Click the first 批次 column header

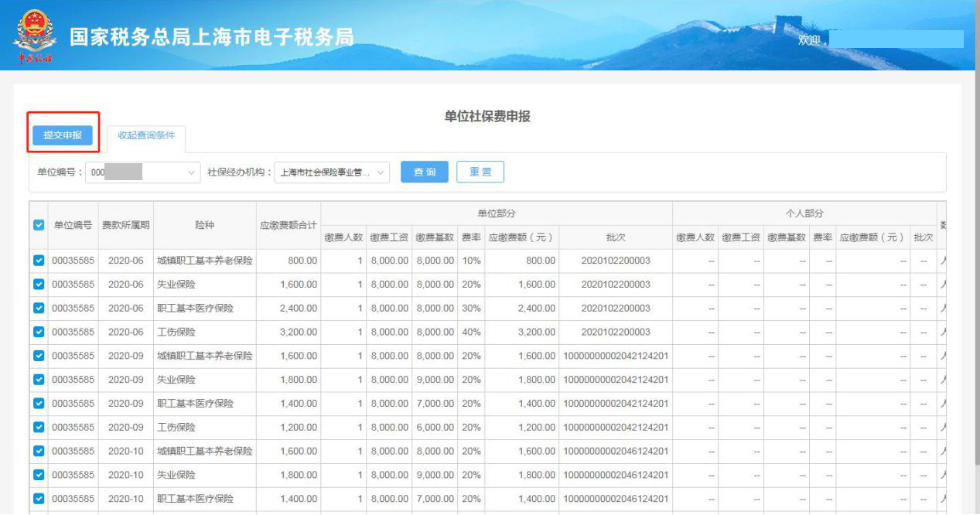click(x=616, y=237)
